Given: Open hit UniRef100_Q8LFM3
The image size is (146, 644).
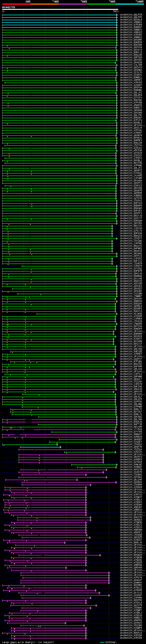Looking at the screenshot, I should point(131,17).
